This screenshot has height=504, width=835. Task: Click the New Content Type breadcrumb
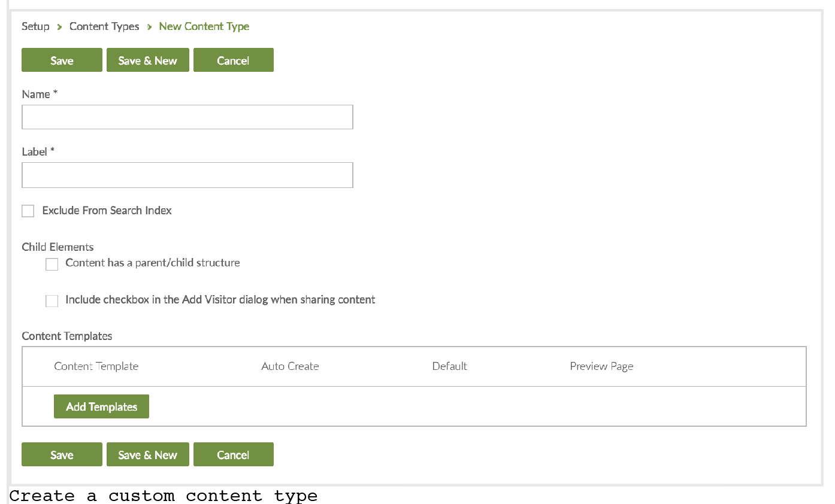pos(204,26)
